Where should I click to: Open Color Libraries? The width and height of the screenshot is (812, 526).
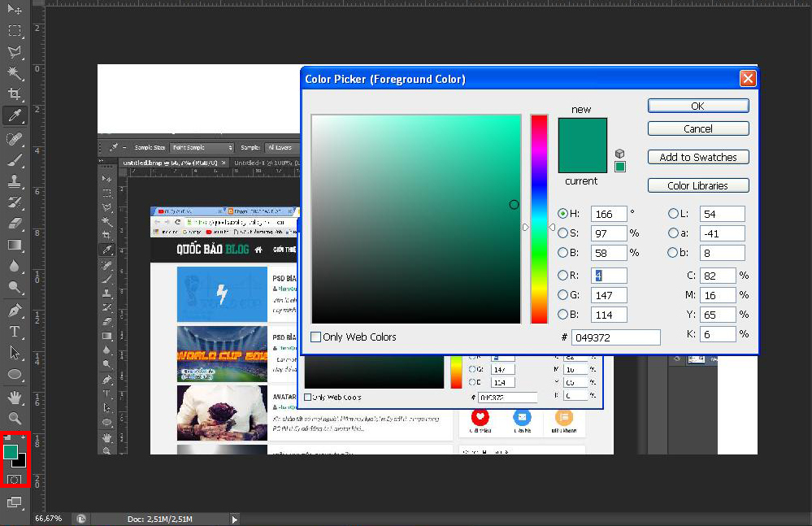click(x=697, y=185)
